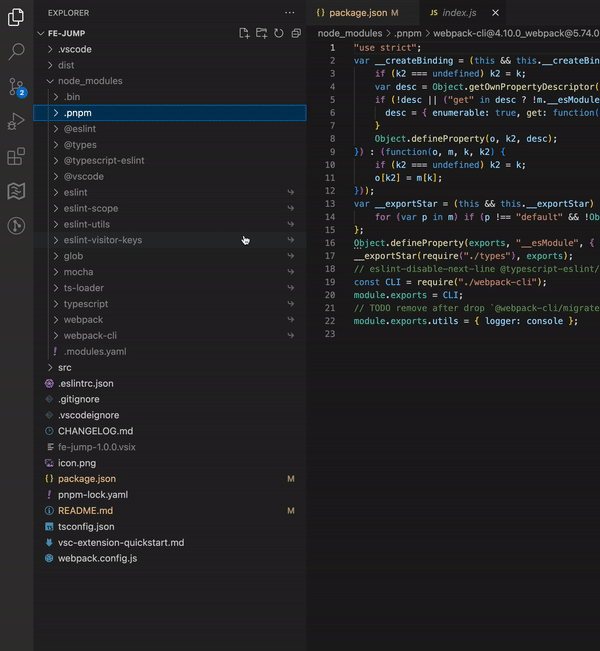Screen dimensions: 600x651
Task: Open icon.png from the file tree
Action: [x=170, y=463]
